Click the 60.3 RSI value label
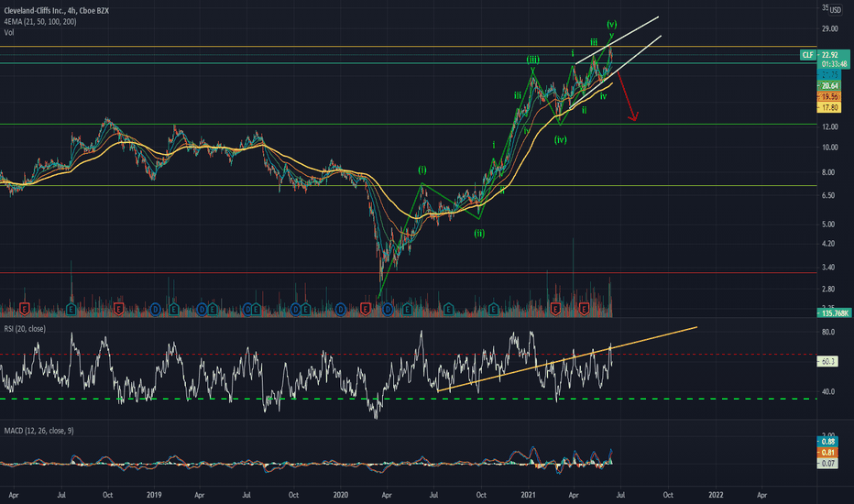This screenshot has width=854, height=504. pyautogui.click(x=827, y=361)
